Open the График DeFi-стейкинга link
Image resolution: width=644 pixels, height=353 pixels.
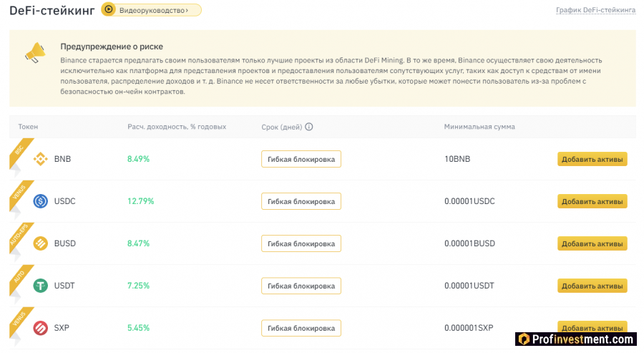click(x=595, y=10)
